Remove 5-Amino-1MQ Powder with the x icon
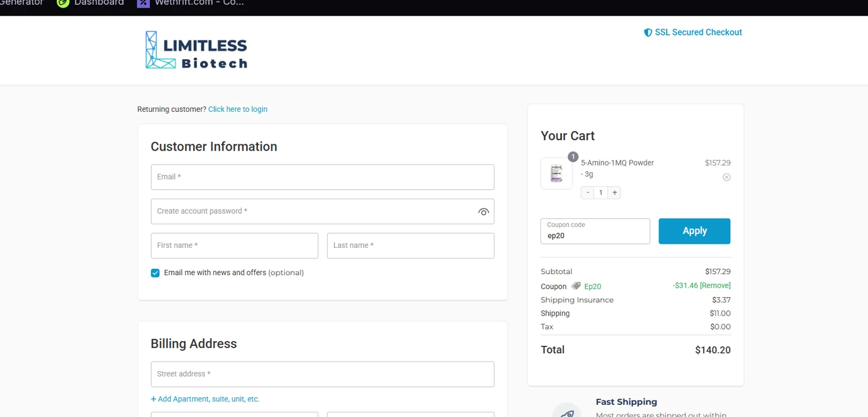Screen dimensions: 868x417 pyautogui.click(x=727, y=177)
